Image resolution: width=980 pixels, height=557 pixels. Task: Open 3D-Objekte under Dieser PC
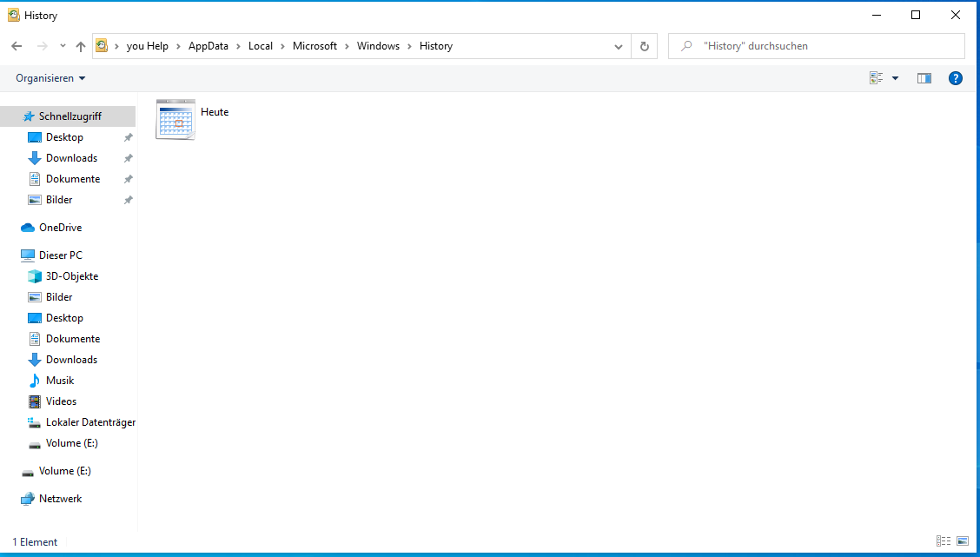coord(72,276)
